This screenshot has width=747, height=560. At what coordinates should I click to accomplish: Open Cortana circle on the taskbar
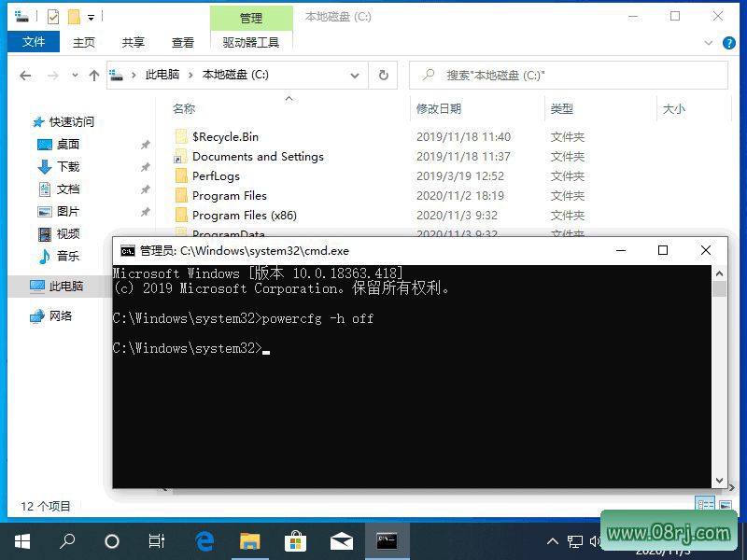(x=112, y=541)
